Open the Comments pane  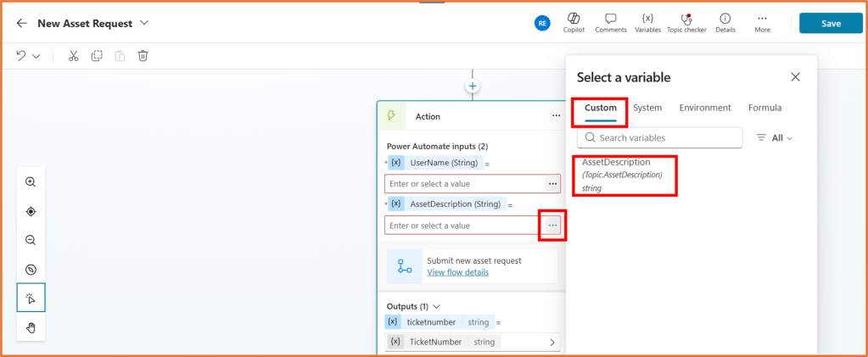coord(611,23)
